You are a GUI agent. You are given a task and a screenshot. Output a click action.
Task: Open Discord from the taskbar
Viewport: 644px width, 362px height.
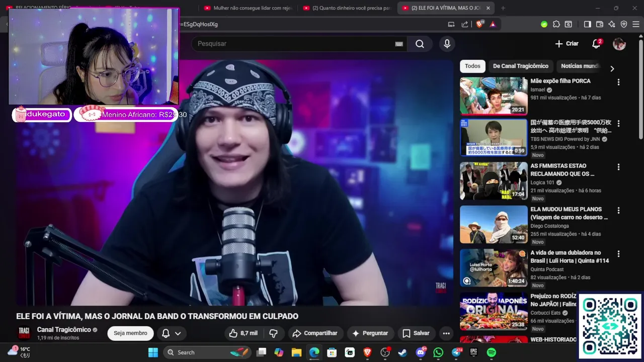click(421, 352)
